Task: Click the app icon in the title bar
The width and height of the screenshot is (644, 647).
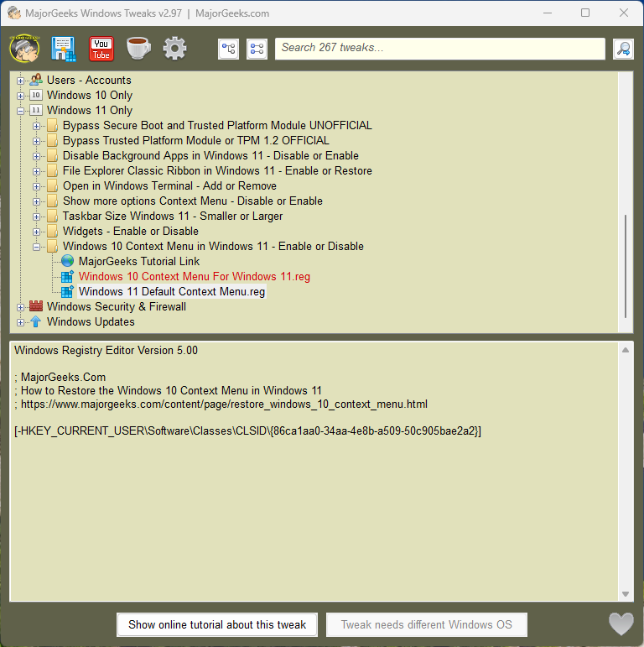Action: point(14,13)
